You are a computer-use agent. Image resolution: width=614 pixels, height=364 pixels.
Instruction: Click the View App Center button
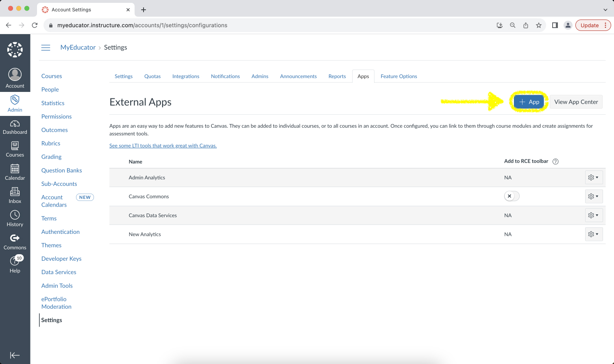point(576,102)
